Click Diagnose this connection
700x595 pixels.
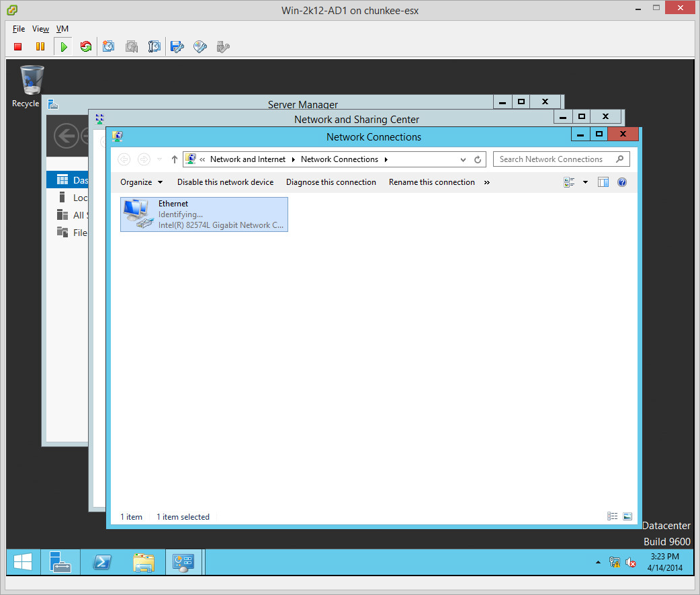331,182
